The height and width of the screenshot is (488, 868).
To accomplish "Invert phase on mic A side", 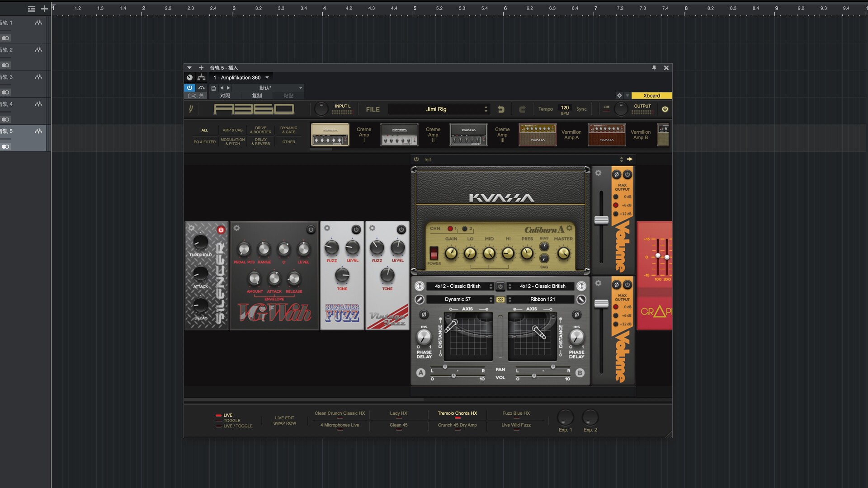I will [x=424, y=314].
